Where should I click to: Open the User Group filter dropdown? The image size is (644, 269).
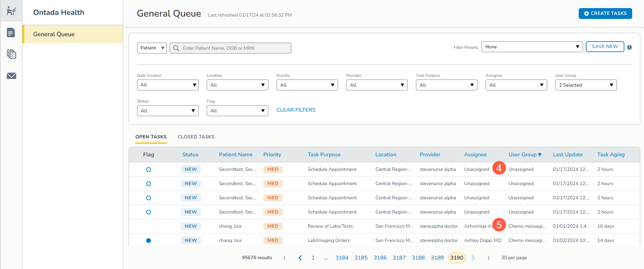coord(586,85)
